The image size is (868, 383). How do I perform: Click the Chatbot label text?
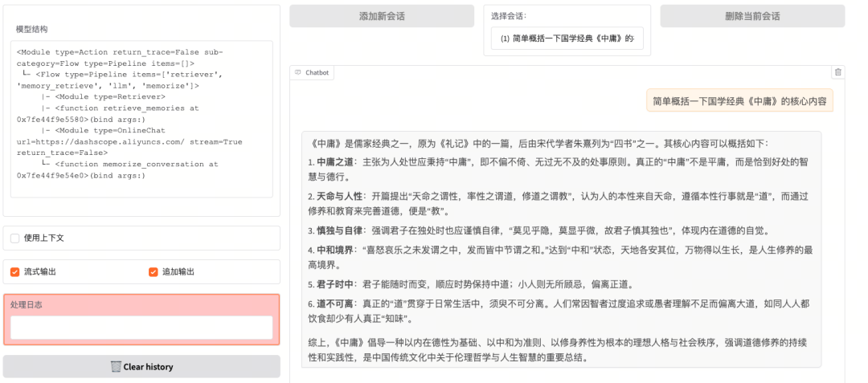tap(317, 72)
